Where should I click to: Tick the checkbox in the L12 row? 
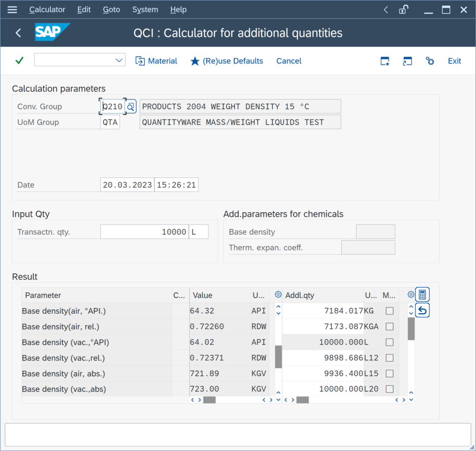coord(390,358)
